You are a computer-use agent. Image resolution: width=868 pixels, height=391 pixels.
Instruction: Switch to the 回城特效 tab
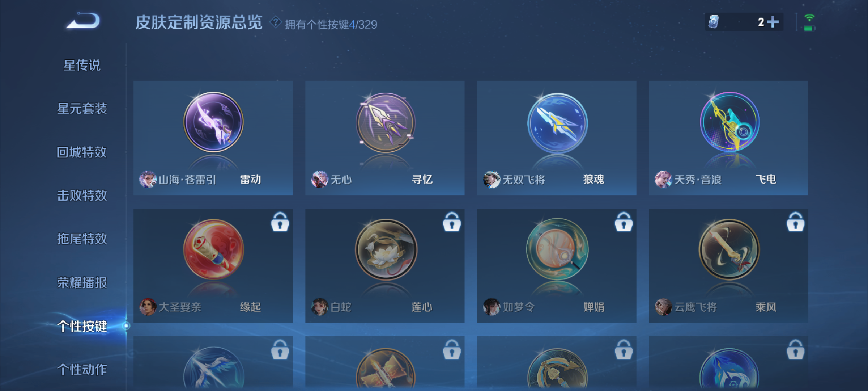[82, 152]
